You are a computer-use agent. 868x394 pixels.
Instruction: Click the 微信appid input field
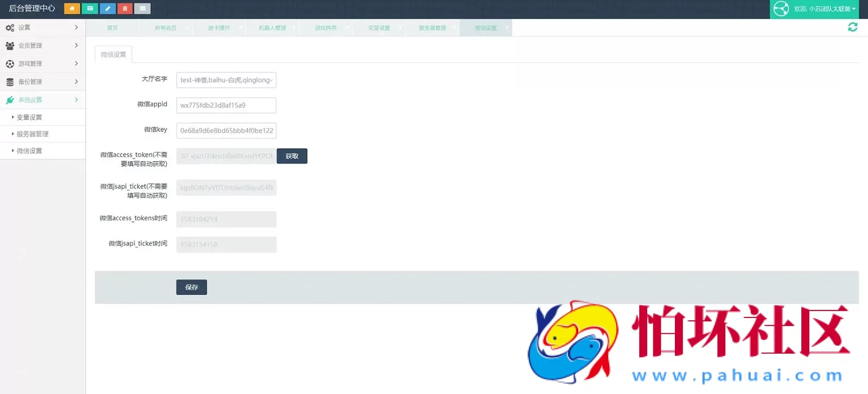226,105
